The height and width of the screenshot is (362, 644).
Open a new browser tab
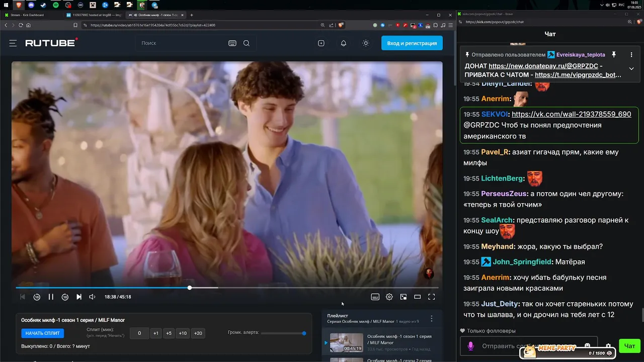click(192, 15)
